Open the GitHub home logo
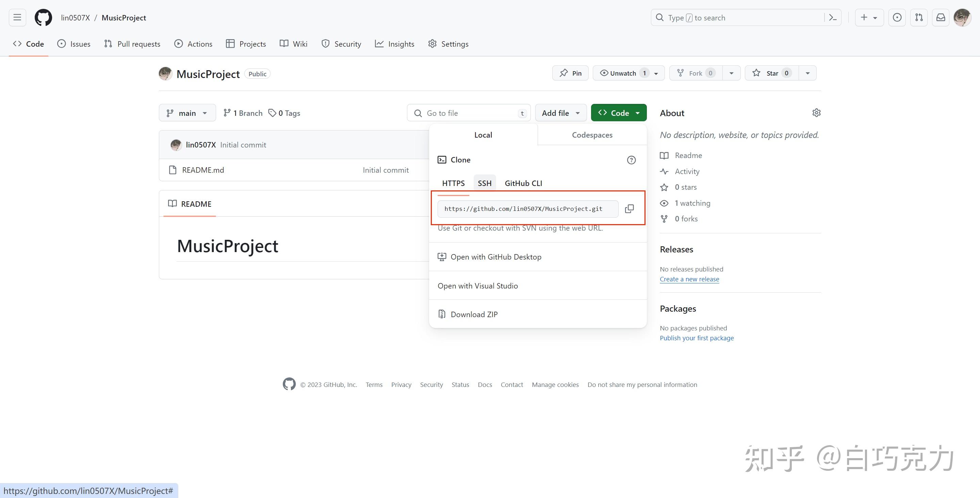Image resolution: width=980 pixels, height=498 pixels. [43, 17]
